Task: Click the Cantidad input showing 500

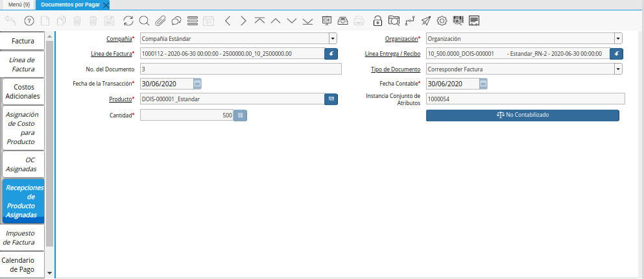Action: point(187,115)
